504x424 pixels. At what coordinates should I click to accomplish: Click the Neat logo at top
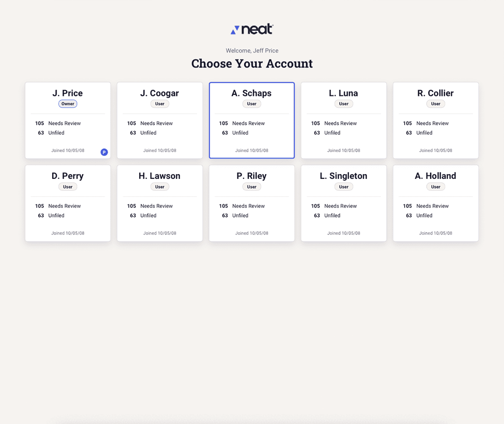[252, 29]
